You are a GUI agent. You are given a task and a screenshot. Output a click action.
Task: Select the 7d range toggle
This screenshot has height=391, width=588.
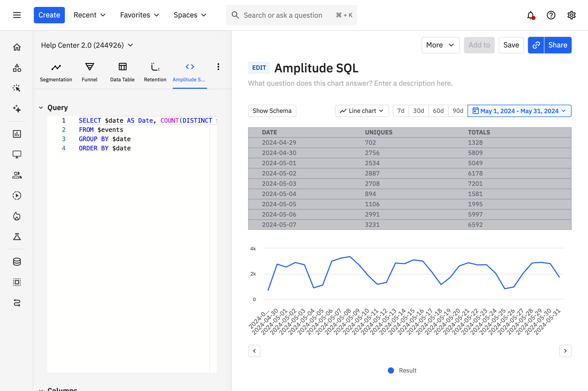pyautogui.click(x=401, y=111)
